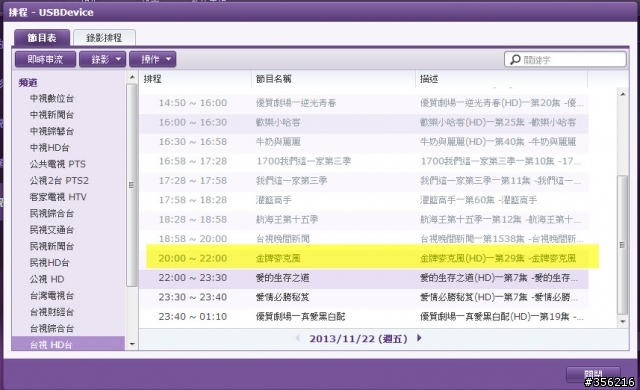Image resolution: width=640 pixels, height=390 pixels.
Task: Select channel 民視交通台
Action: coord(52,230)
